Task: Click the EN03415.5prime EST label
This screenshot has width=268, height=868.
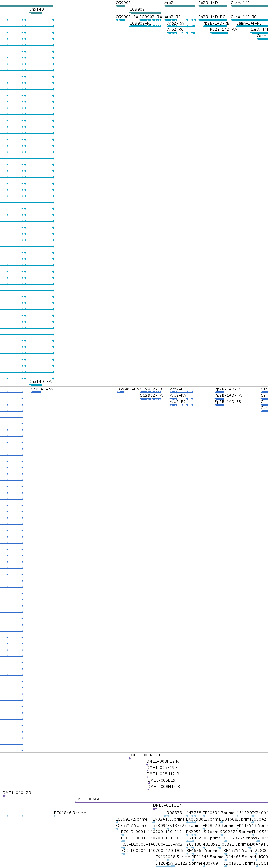Action: [x=168, y=819]
